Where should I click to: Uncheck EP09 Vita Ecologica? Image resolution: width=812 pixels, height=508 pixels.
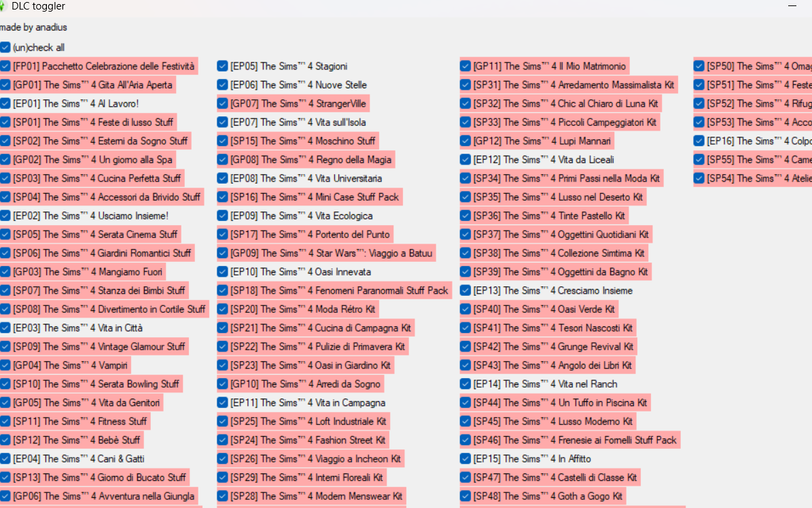pyautogui.click(x=223, y=215)
